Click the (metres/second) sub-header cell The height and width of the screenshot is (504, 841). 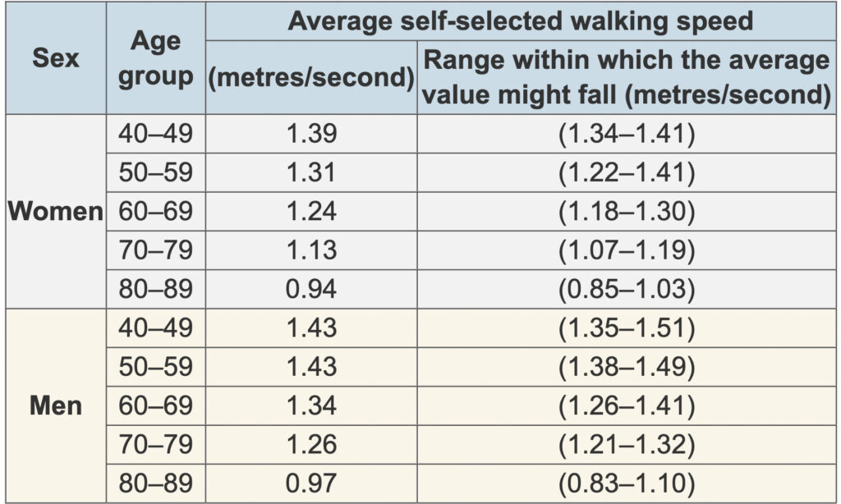[x=311, y=77]
